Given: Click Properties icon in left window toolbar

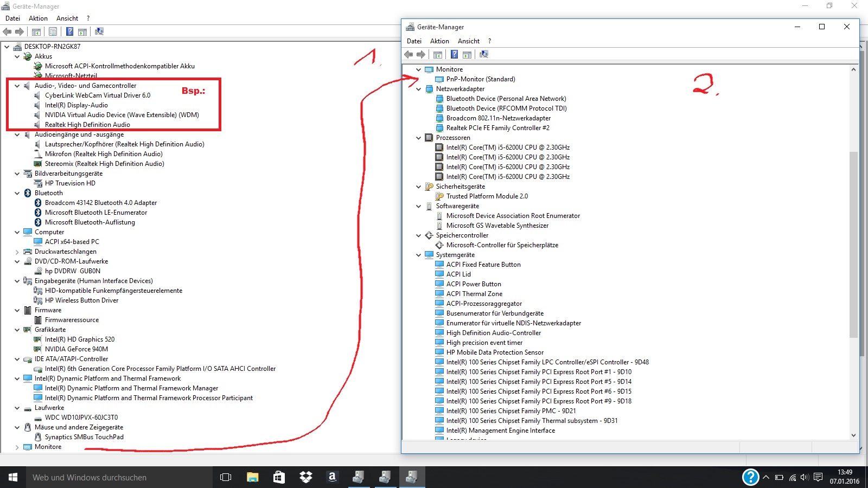Looking at the screenshot, I should (53, 31).
